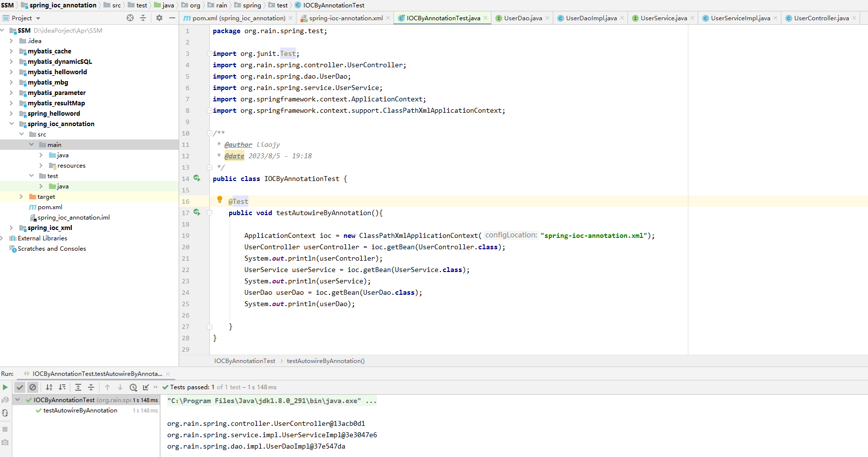The image size is (868, 457).
Task: Go to previous failed test arrow
Action: pyautogui.click(x=107, y=387)
